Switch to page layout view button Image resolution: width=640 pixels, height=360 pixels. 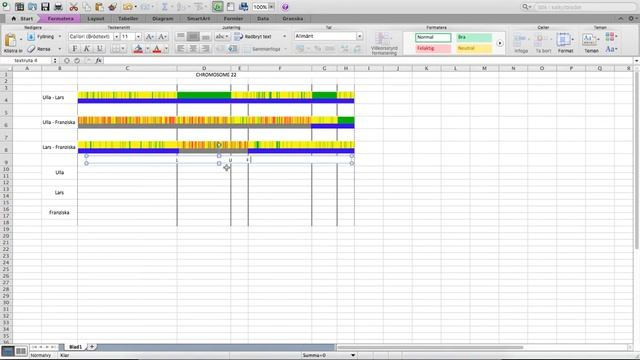pyautogui.click(x=21, y=351)
